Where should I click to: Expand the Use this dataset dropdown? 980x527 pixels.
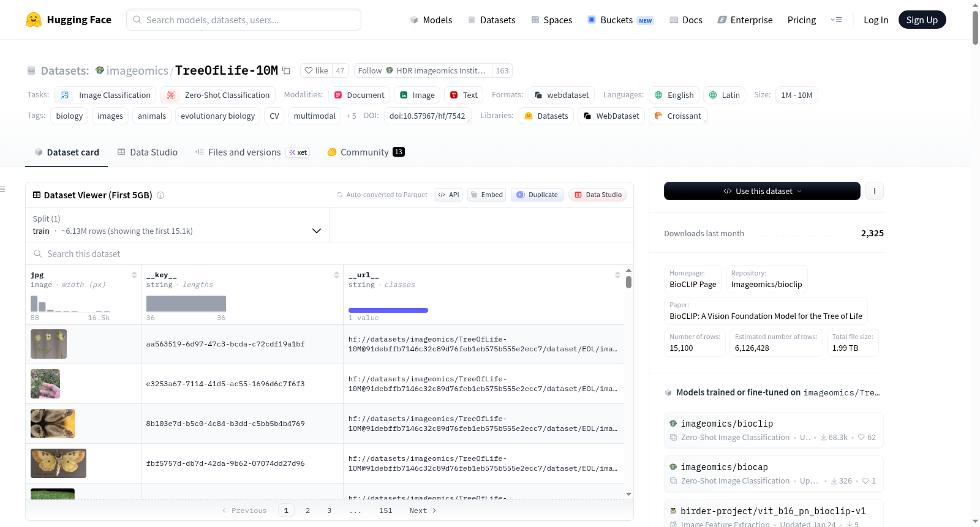[762, 191]
